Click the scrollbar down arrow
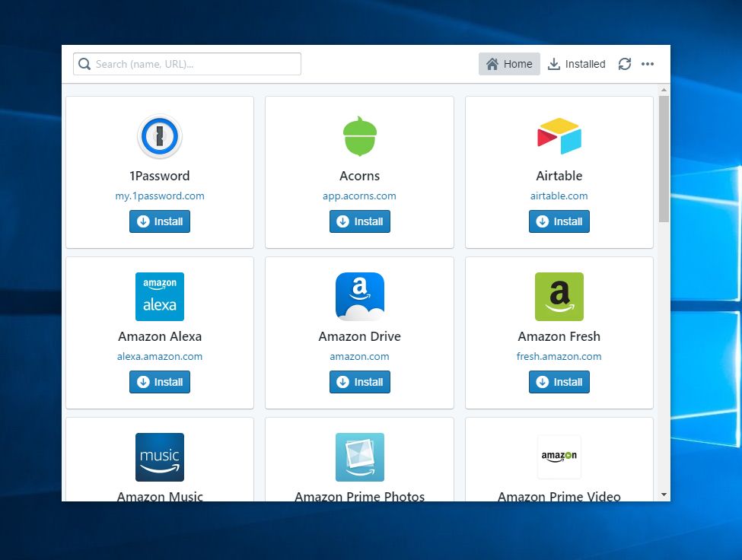This screenshot has width=742, height=560. point(664,495)
